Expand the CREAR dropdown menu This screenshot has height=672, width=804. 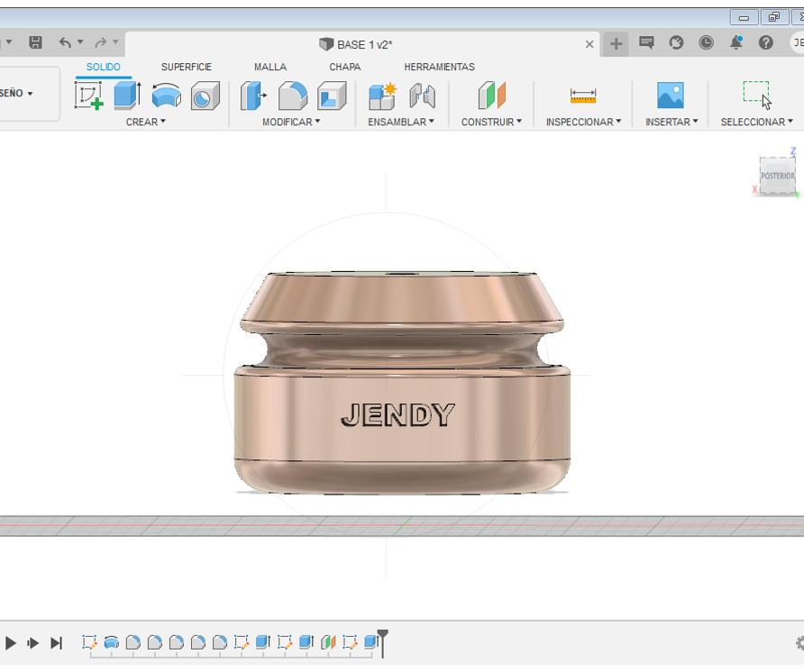pyautogui.click(x=145, y=122)
